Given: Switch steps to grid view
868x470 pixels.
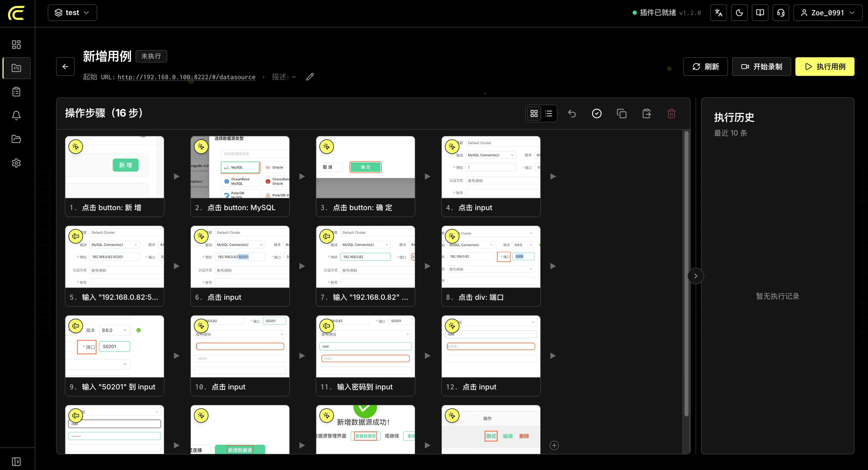Looking at the screenshot, I should coord(534,113).
